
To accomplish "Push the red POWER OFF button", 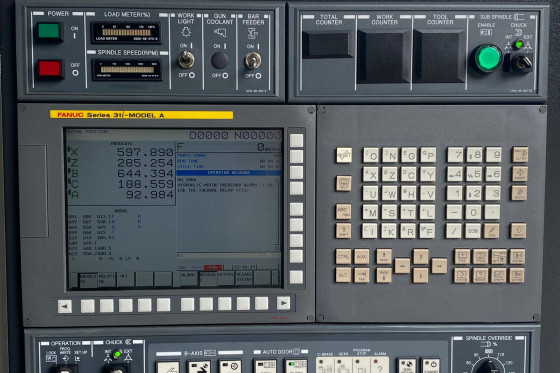I will 50,68.
